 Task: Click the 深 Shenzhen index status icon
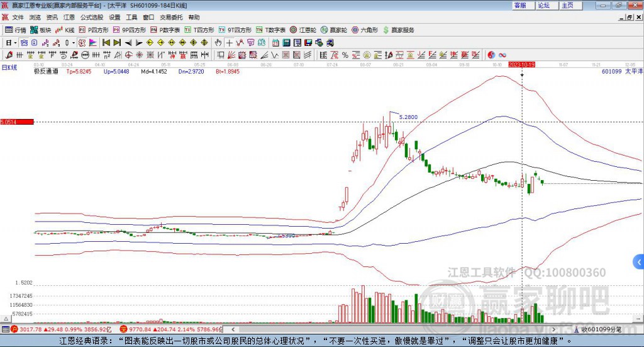(x=123, y=329)
